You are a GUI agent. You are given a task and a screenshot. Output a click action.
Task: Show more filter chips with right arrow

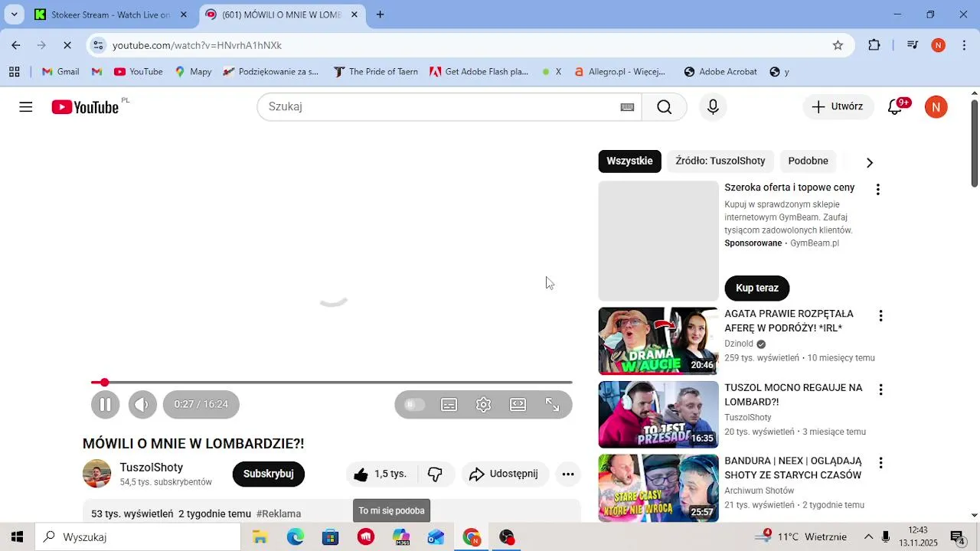pos(869,162)
